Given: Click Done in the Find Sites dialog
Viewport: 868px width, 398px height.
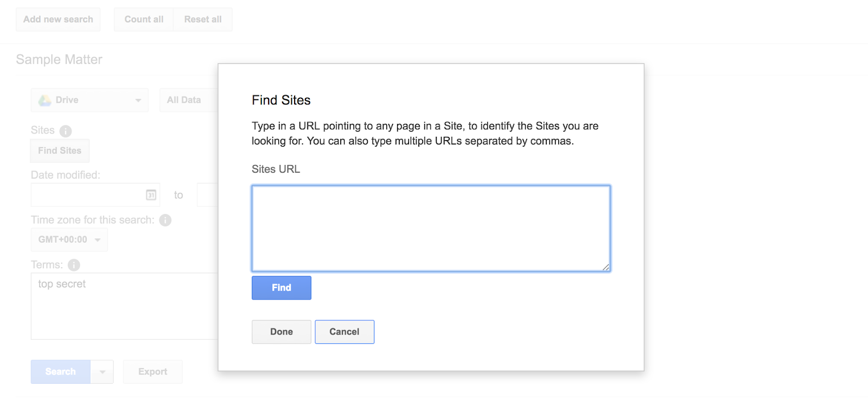Looking at the screenshot, I should (281, 331).
